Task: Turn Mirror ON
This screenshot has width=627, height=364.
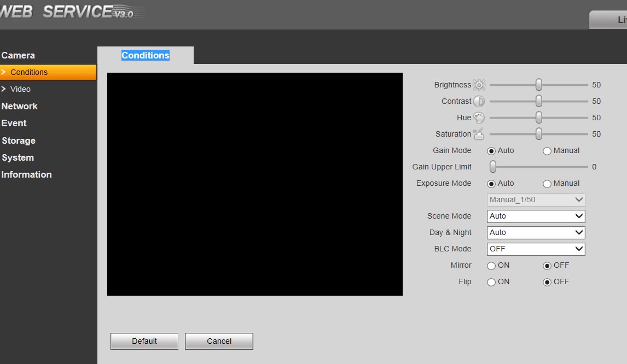Action: 491,266
